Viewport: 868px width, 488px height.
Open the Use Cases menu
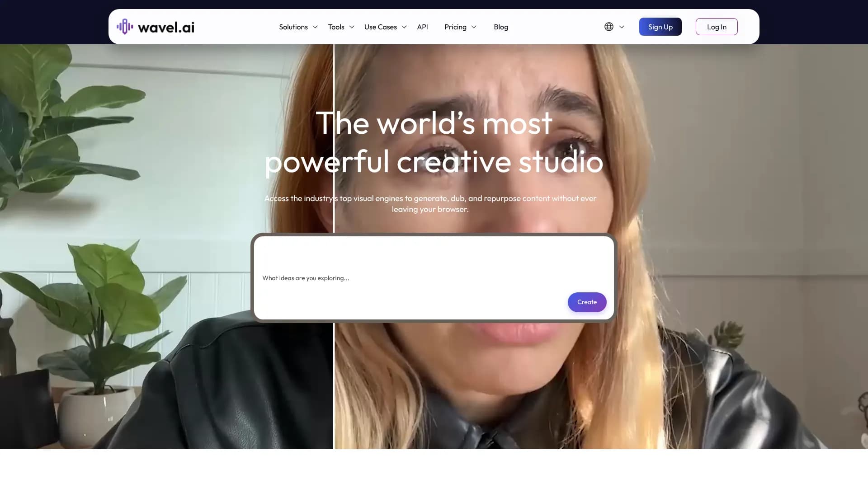coord(380,27)
